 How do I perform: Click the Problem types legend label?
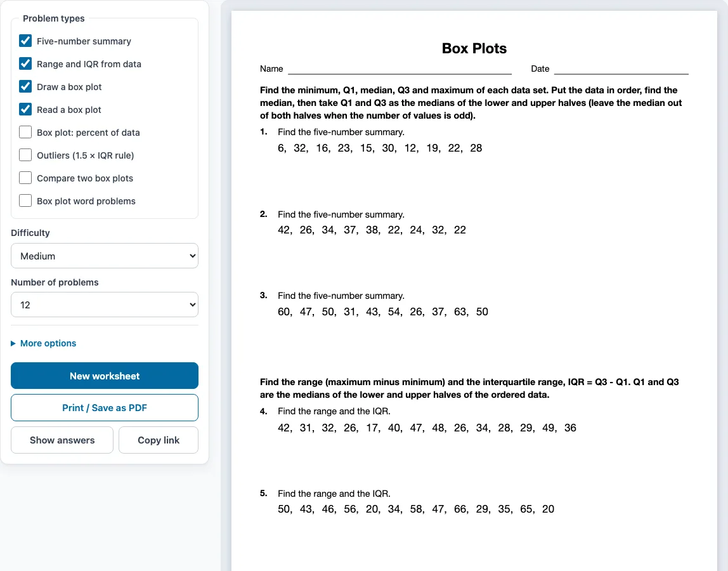(54, 18)
